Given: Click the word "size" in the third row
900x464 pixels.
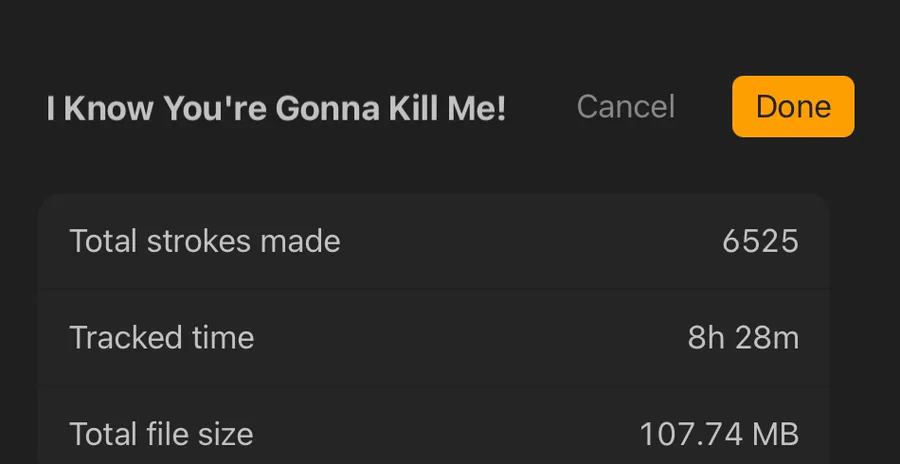Looking at the screenshot, I should pos(224,434).
